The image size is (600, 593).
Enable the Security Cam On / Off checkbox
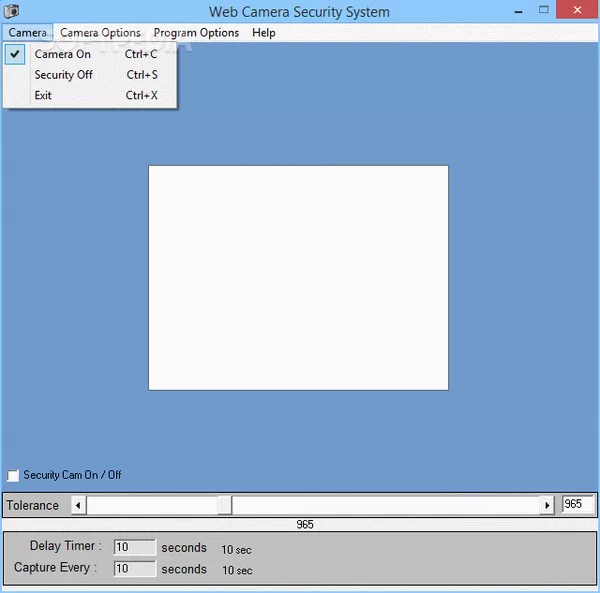coord(14,475)
